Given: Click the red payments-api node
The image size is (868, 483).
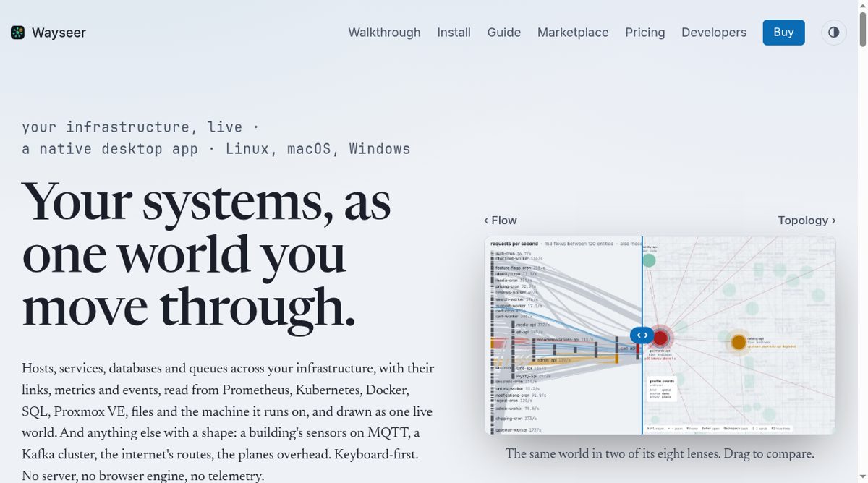Looking at the screenshot, I should point(660,338).
